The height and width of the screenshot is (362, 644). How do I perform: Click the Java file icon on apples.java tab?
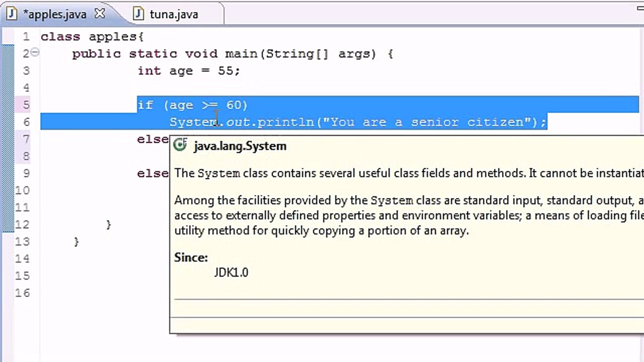pos(12,13)
